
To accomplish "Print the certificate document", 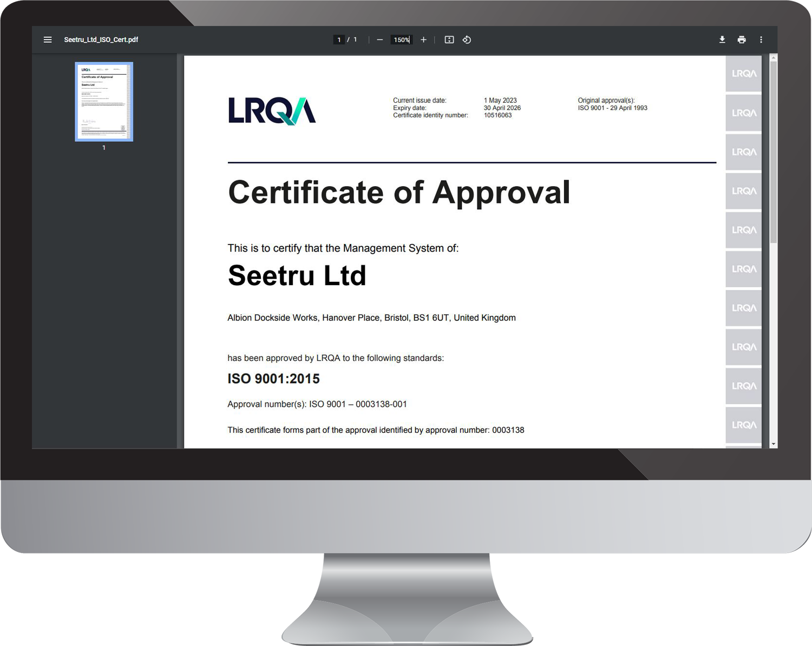I will pos(742,39).
